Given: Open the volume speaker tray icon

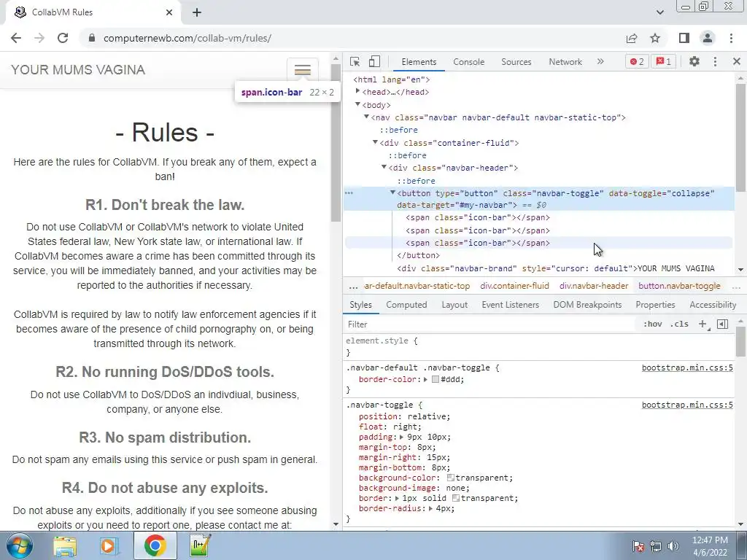Looking at the screenshot, I should coord(673,545).
